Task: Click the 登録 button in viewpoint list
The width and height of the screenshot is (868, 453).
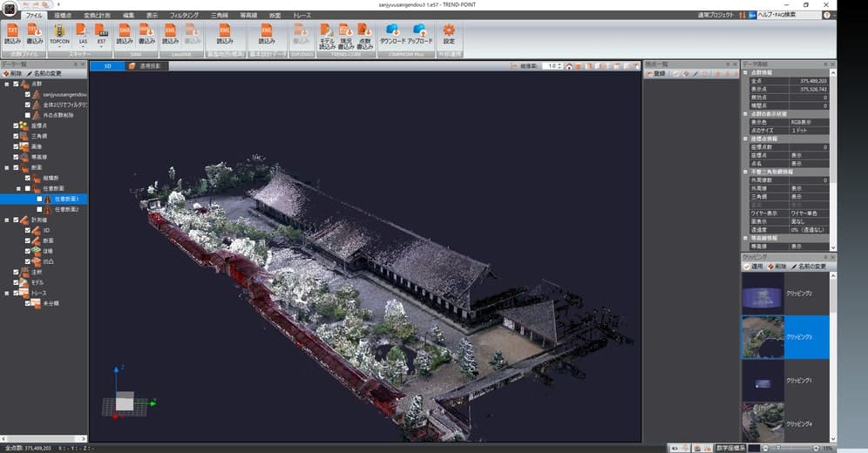Action: coord(655,74)
